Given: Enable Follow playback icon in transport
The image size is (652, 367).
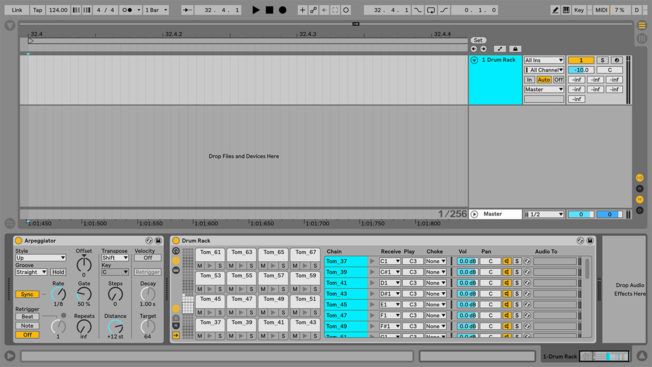Looking at the screenshot, I should 187,10.
